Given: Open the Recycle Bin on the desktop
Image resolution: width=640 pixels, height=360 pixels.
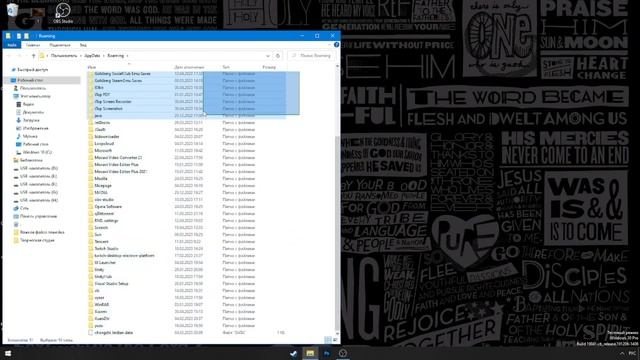Looking at the screenshot, I should 13,11.
